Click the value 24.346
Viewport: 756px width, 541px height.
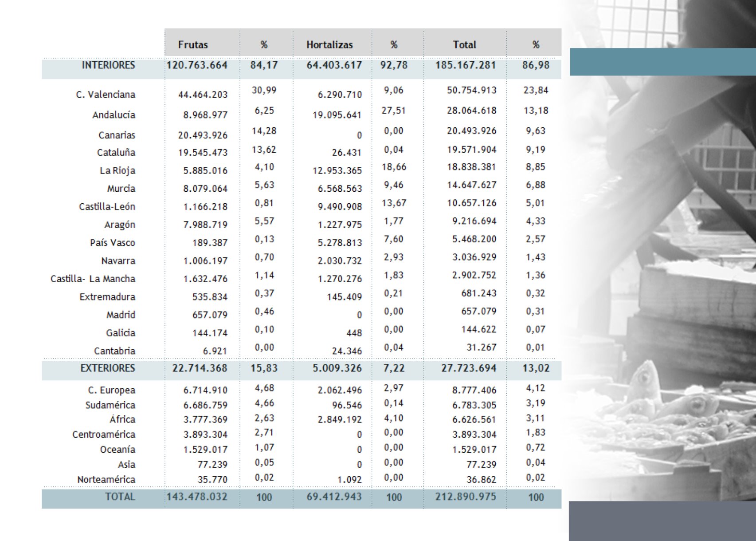pos(347,351)
